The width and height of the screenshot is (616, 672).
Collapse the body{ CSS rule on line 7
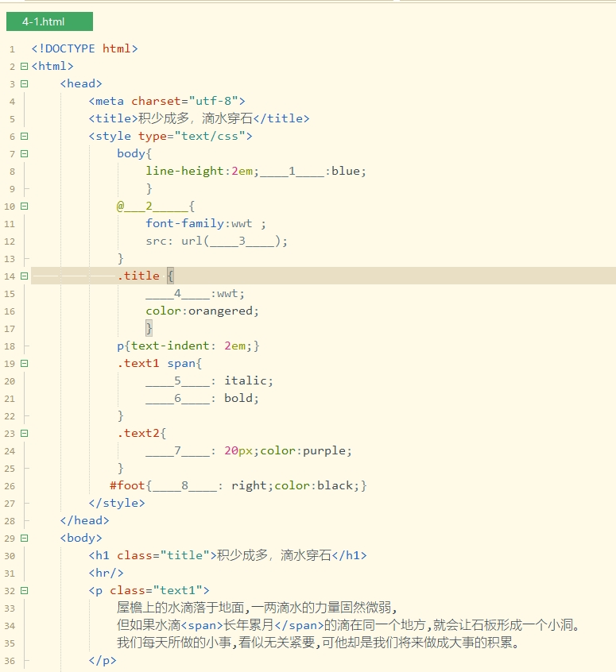(24, 154)
